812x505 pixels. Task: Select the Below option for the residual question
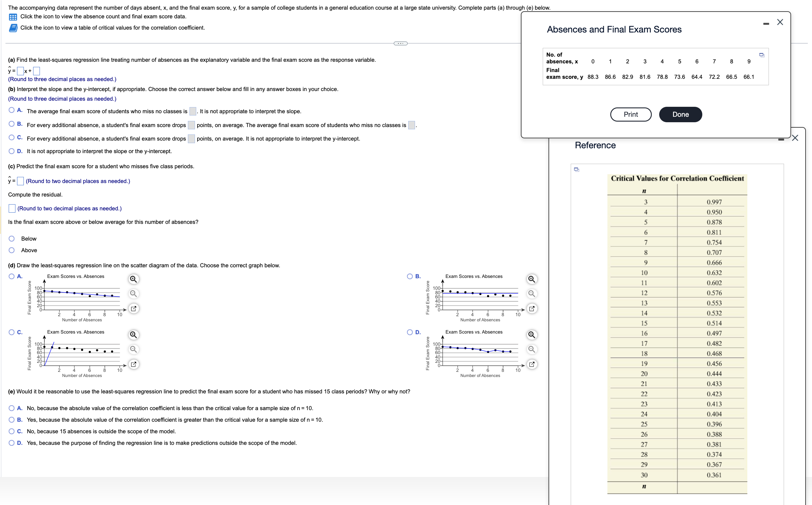point(11,238)
